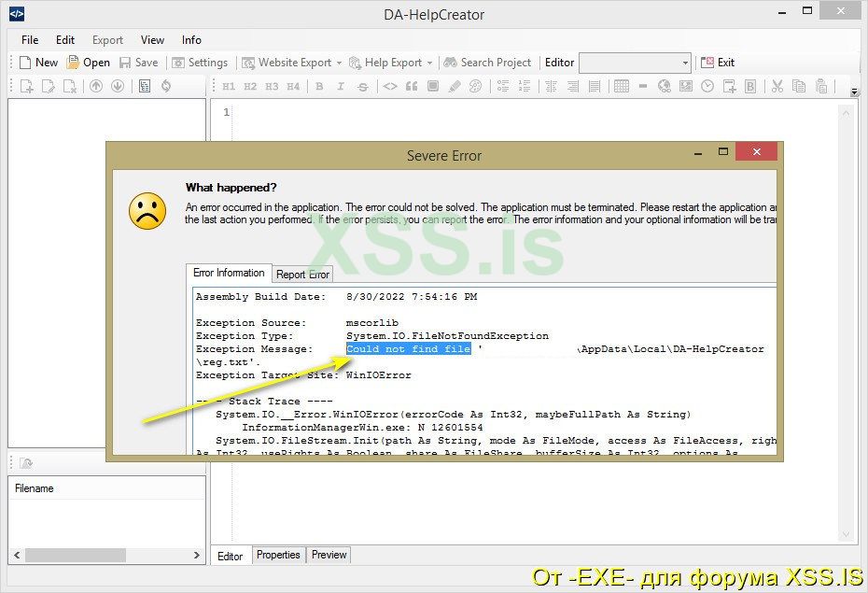Image resolution: width=868 pixels, height=593 pixels.
Task: Insert a blockquote with the quote icon
Action: coord(412,86)
